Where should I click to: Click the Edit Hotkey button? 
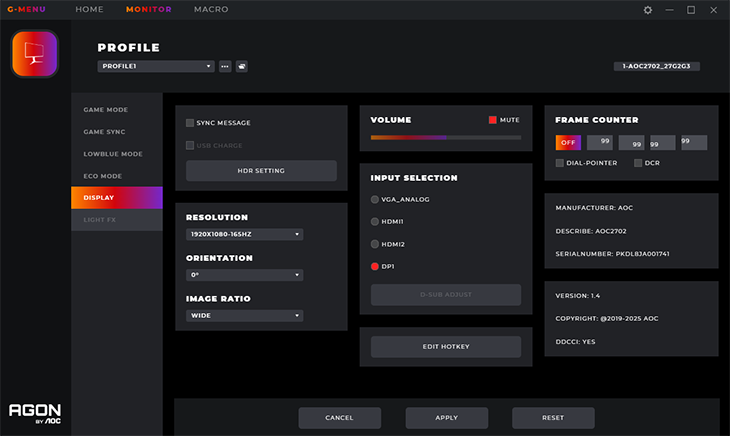pos(446,347)
